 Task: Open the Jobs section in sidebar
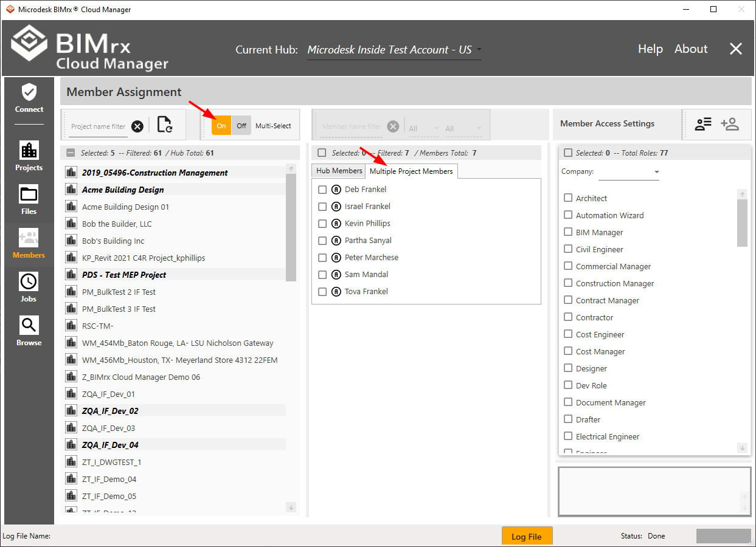pos(29,287)
